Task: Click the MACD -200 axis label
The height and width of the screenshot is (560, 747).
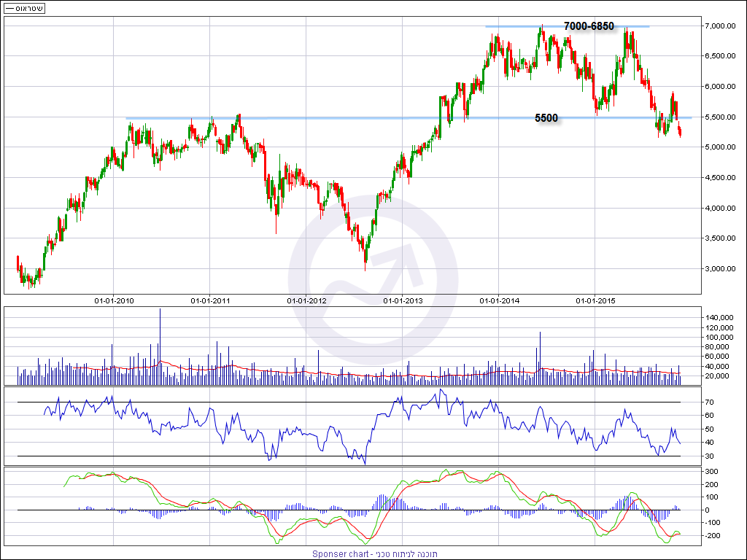Action: pyautogui.click(x=714, y=536)
